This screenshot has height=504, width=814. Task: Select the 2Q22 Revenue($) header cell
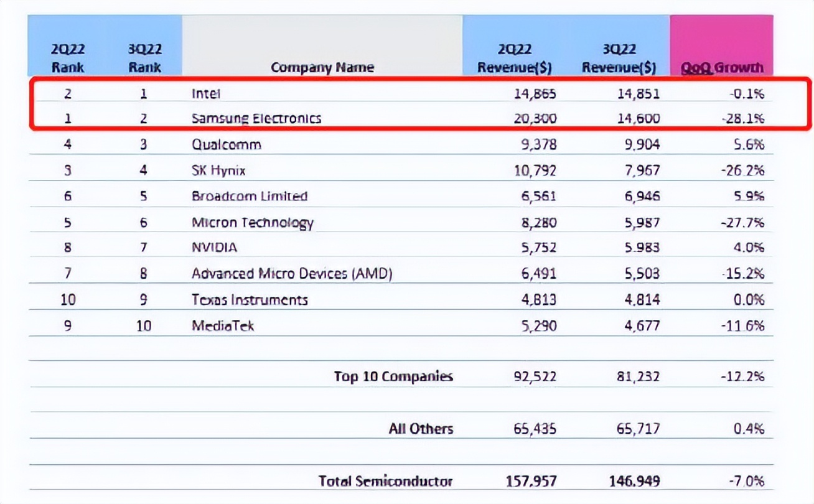point(515,58)
